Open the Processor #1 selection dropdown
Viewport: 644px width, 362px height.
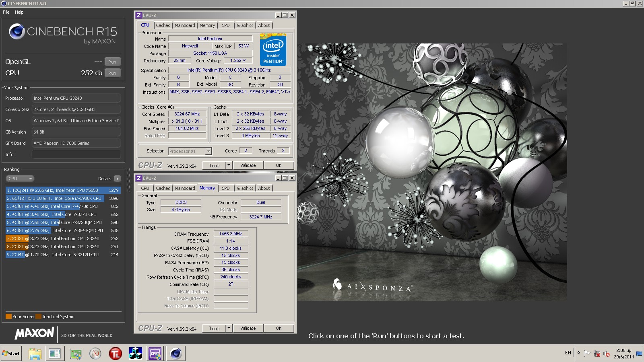click(208, 151)
